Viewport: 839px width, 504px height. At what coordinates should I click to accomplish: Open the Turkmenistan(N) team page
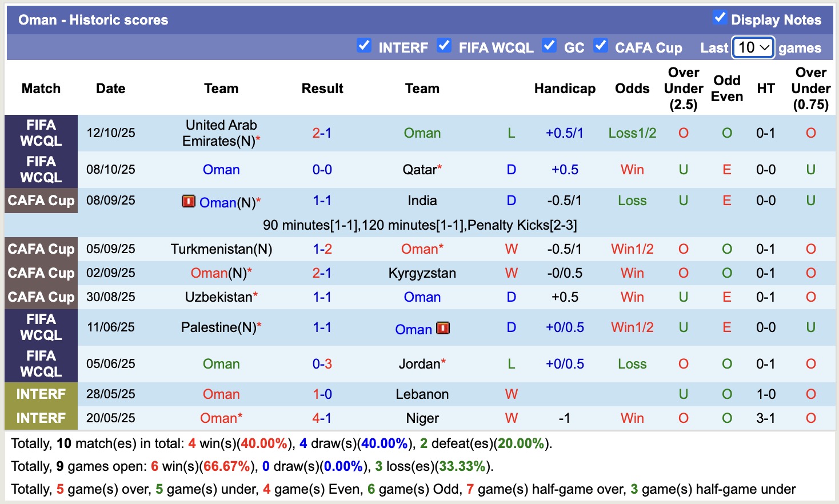[221, 249]
